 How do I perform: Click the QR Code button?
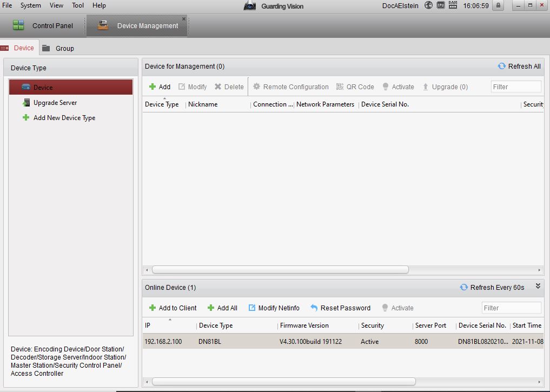coord(355,87)
